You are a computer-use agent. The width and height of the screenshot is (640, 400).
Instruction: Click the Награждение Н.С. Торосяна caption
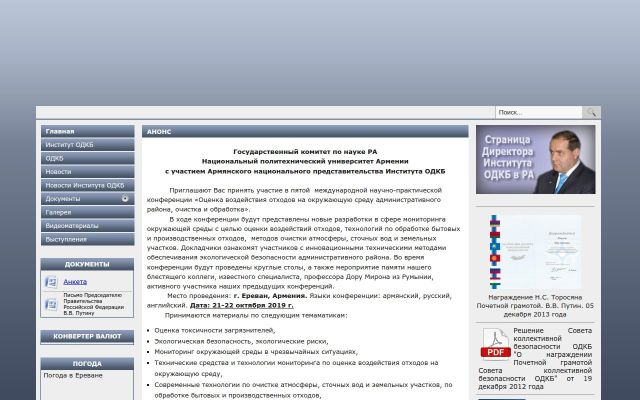coord(535,306)
